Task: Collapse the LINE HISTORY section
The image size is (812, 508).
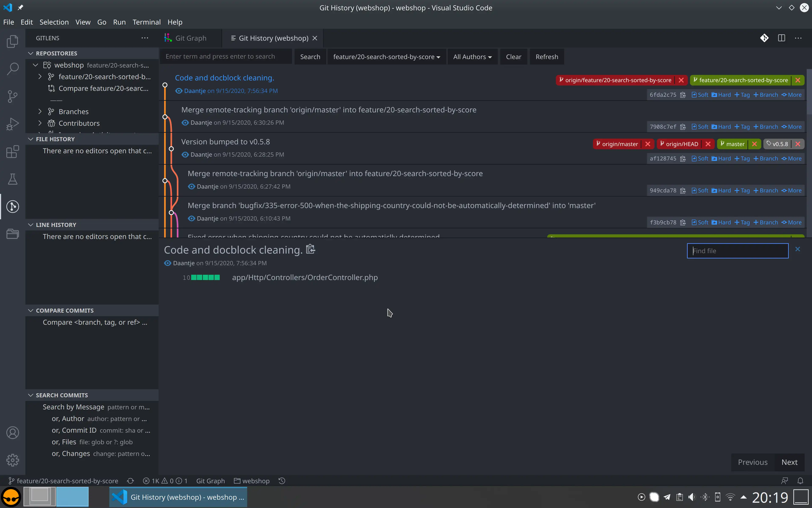Action: point(30,225)
